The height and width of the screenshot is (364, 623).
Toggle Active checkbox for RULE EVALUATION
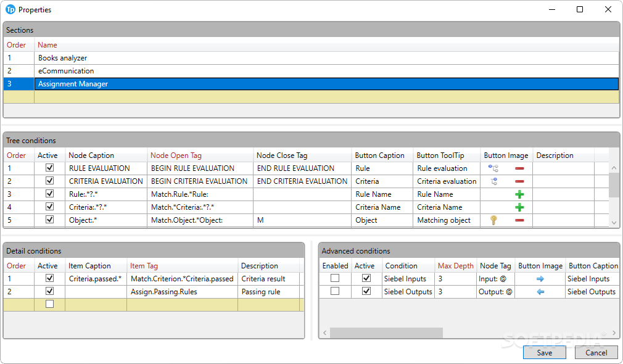[x=50, y=168]
